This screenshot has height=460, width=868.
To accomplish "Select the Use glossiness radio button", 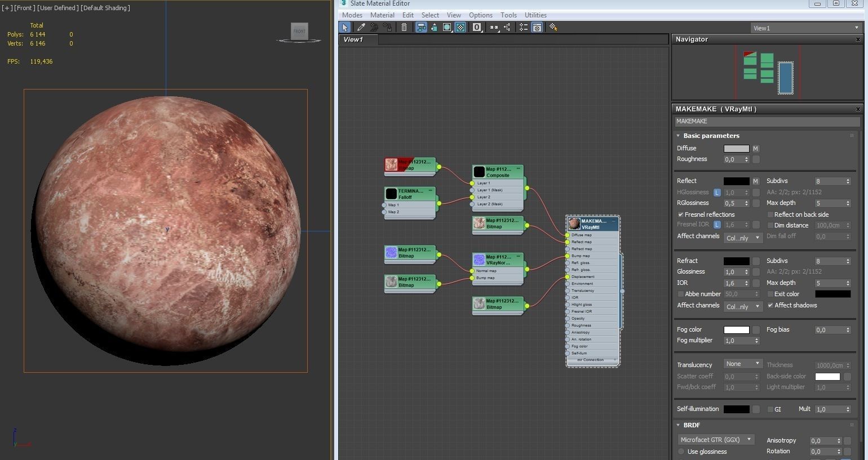I will (x=681, y=452).
